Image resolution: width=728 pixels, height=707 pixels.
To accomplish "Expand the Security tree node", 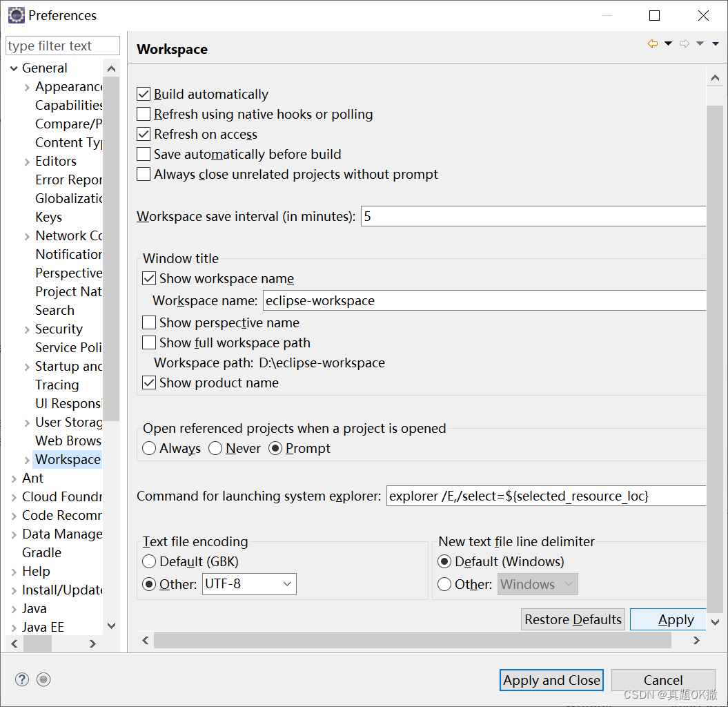I will click(x=27, y=329).
